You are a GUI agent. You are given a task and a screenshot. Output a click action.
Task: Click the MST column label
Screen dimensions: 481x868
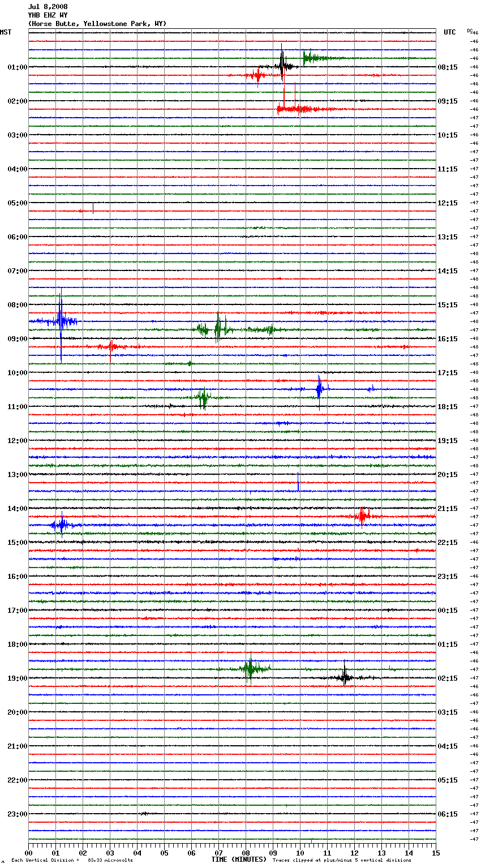[6, 32]
